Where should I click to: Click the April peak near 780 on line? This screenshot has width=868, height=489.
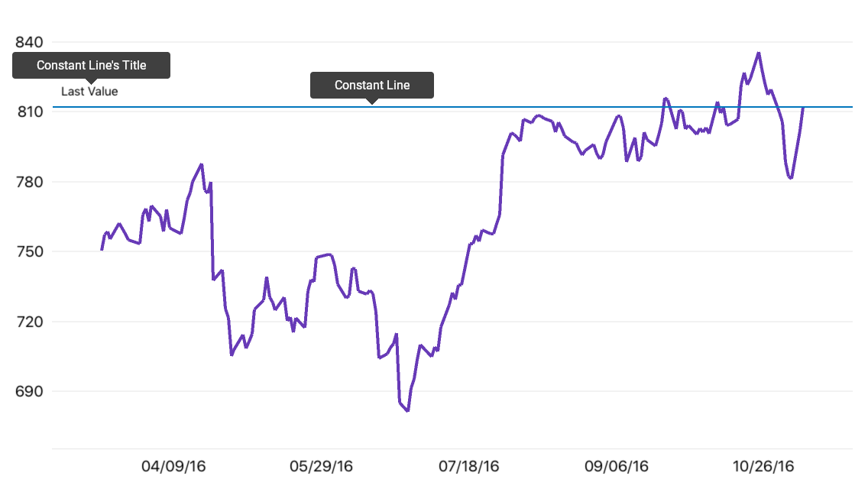202,164
